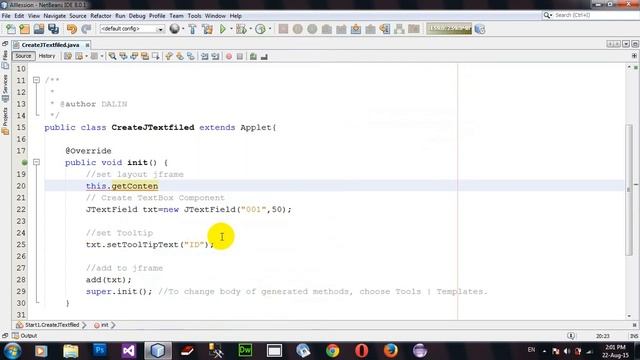Toggle Rectangular Selection icon

[x=156, y=56]
